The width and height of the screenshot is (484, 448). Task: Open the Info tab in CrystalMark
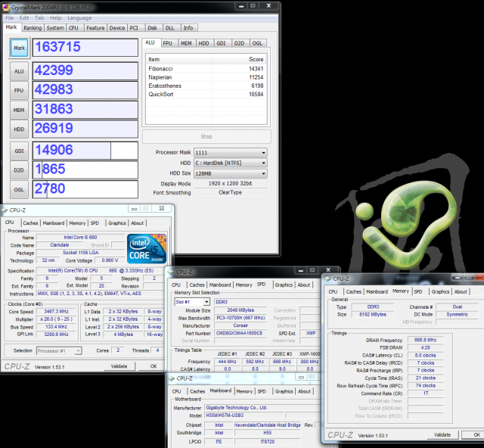[188, 28]
